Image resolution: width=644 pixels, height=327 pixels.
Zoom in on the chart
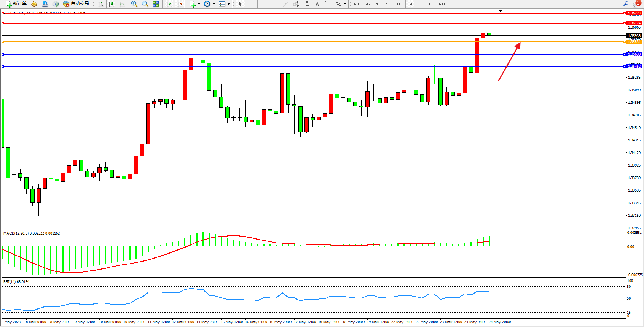[x=134, y=4]
